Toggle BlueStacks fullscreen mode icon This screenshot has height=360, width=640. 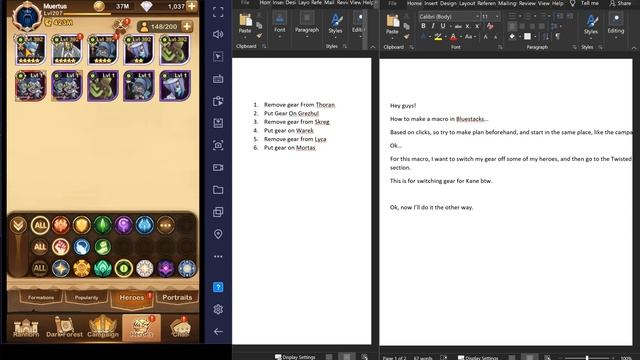(x=218, y=12)
